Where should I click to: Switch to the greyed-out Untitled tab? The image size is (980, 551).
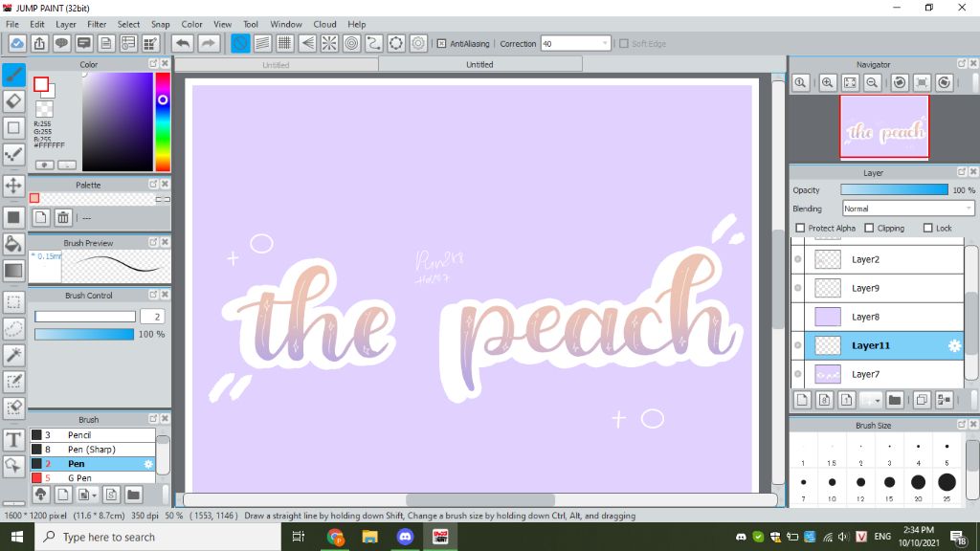(276, 64)
